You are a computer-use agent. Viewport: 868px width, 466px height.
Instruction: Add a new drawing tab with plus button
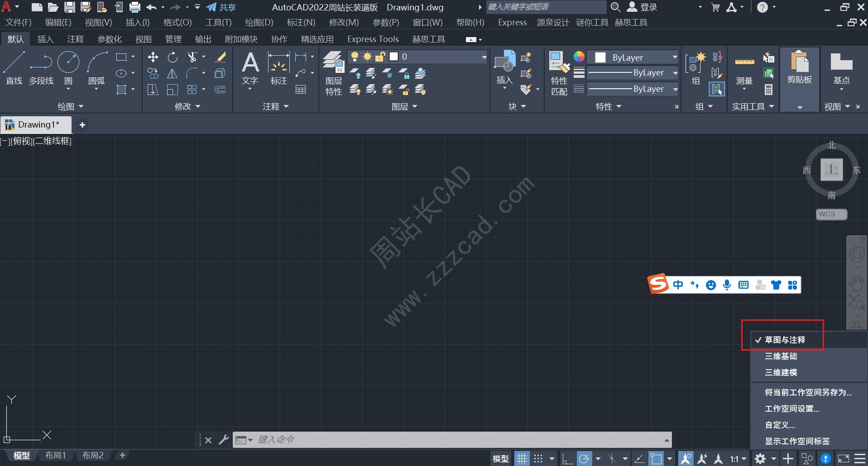[x=82, y=125]
